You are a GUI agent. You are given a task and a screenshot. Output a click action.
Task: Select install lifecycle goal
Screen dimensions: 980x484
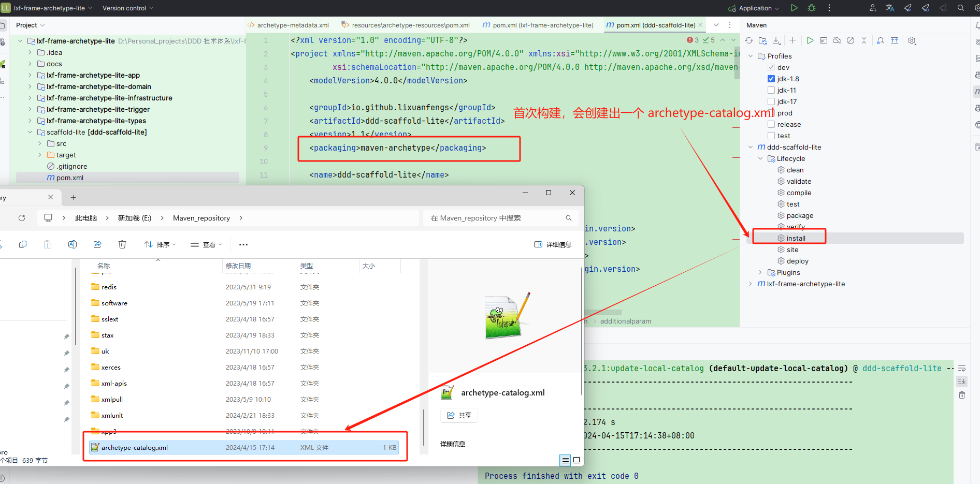click(x=796, y=238)
